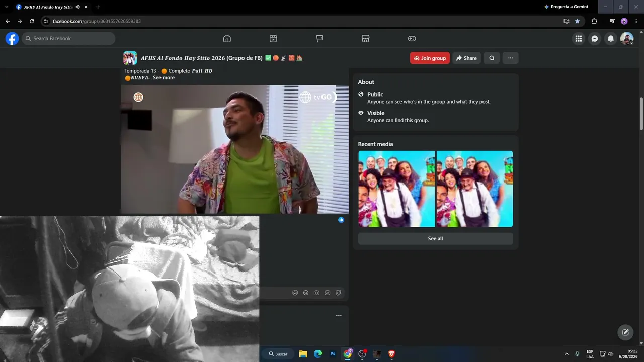
Task: Go to the Facebook Home feed icon
Action: click(227, 39)
